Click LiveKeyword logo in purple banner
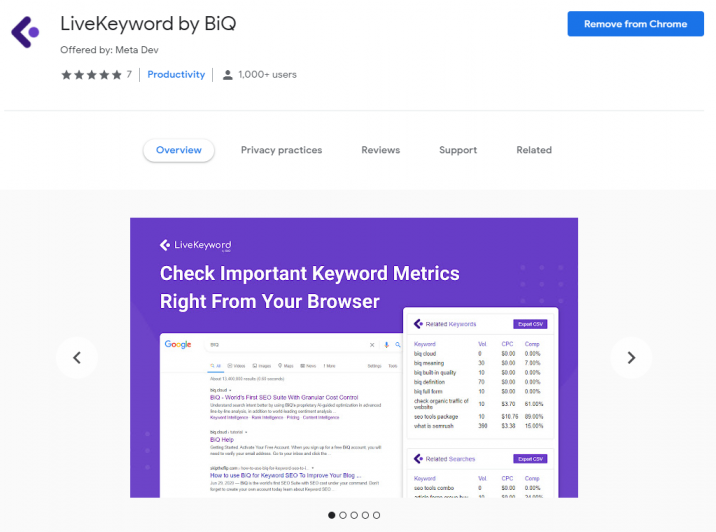 point(195,245)
